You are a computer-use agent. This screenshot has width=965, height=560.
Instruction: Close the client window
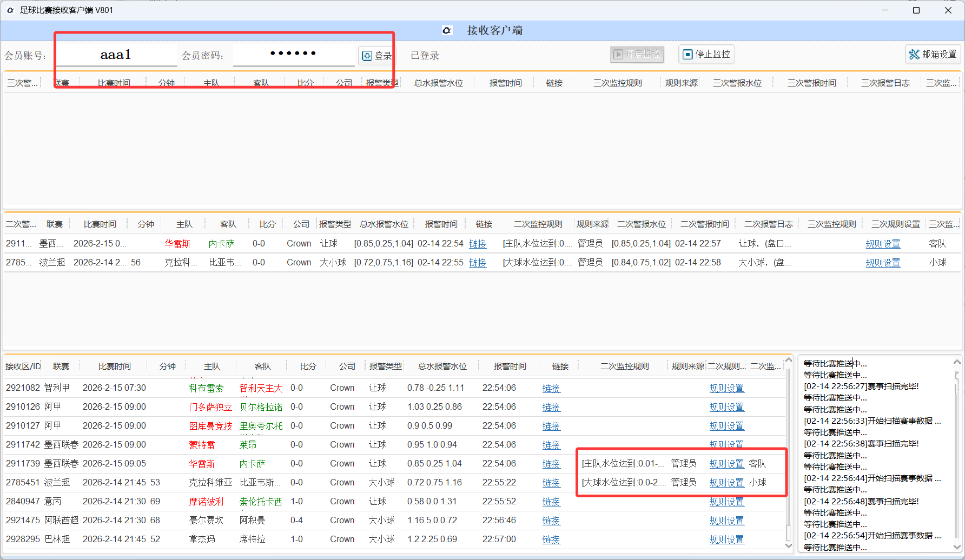(x=948, y=10)
